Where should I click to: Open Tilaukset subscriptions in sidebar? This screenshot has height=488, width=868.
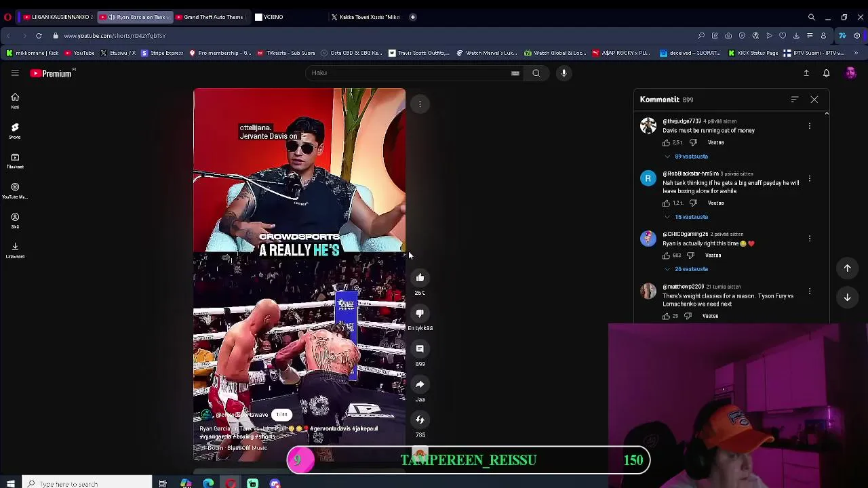[15, 161]
